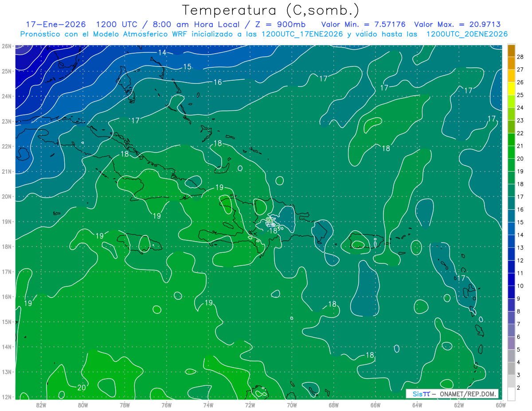Click longitude axis label '64W'

click(x=417, y=405)
